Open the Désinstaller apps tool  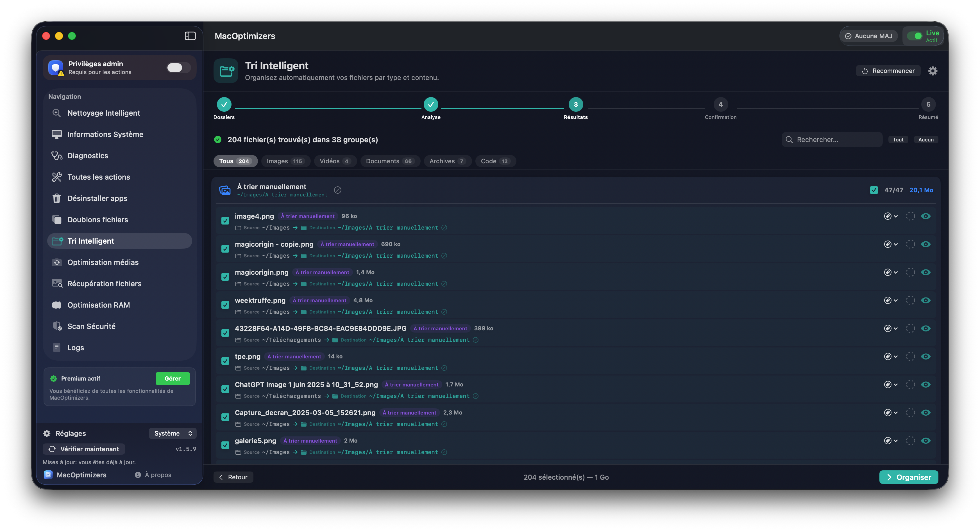point(97,198)
